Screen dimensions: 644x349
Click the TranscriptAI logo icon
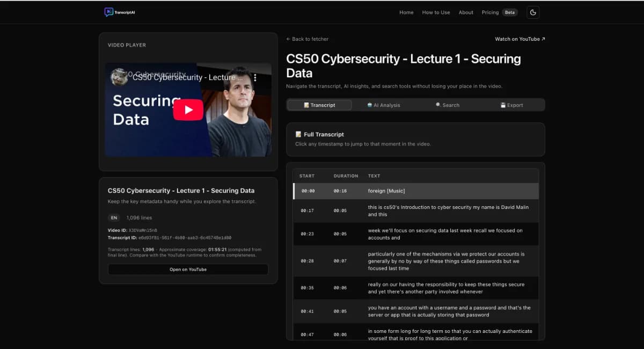(x=109, y=12)
